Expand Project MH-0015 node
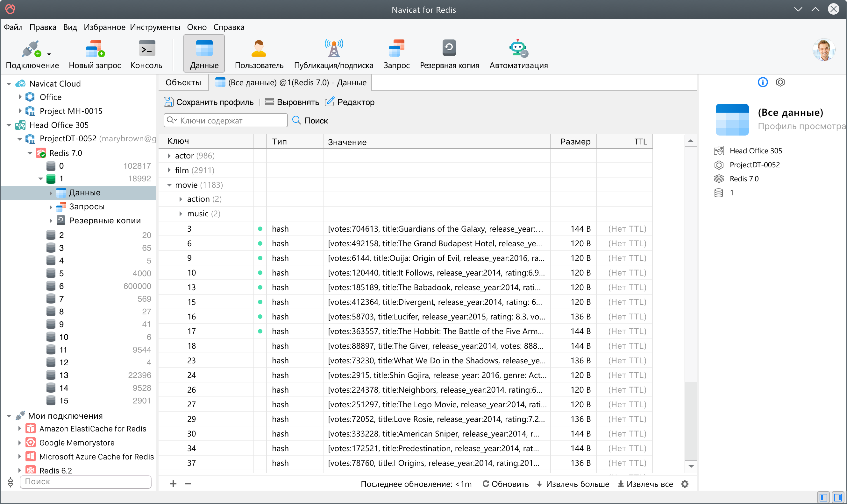 point(20,111)
